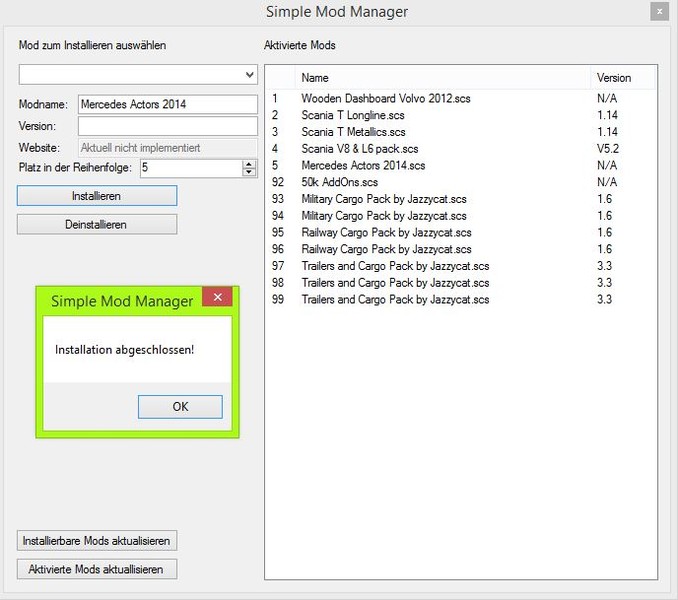Screen dimensions: 678x600
Task: Select 'Scania V8 & L6 pack.scs' row
Action: (461, 149)
